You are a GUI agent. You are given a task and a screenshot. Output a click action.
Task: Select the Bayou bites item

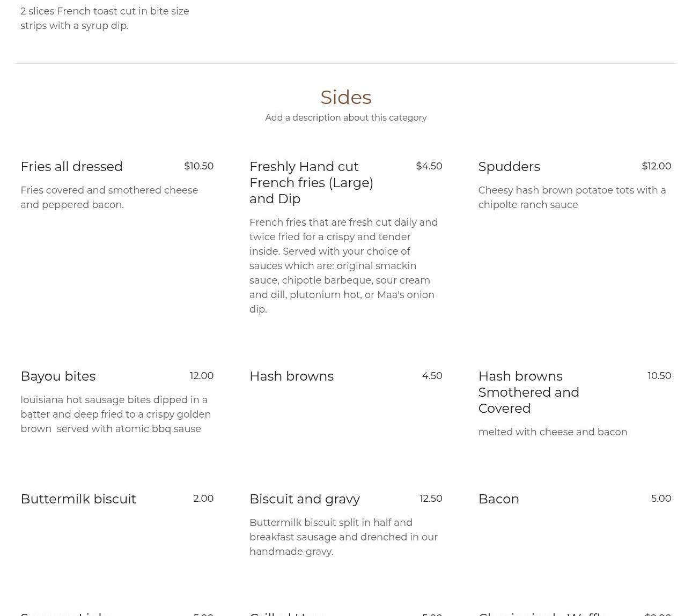pos(58,376)
